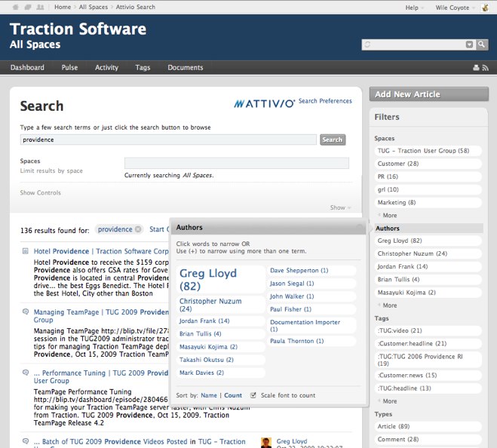Open the header search options dropdown arrow

click(x=470, y=44)
